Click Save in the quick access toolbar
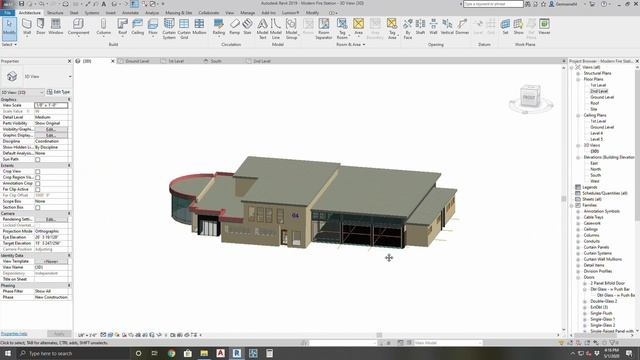This screenshot has width=640, height=360. (x=21, y=4)
